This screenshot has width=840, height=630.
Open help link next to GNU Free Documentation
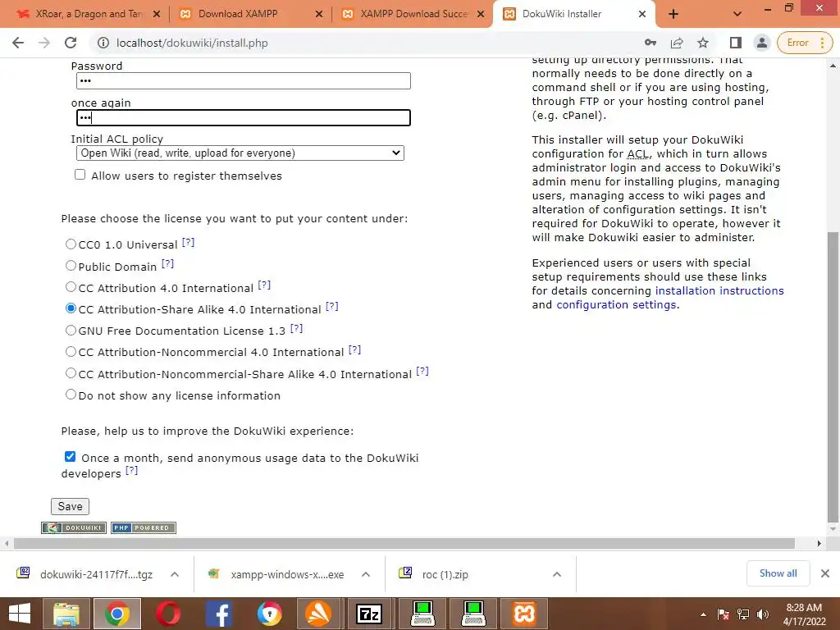point(296,328)
